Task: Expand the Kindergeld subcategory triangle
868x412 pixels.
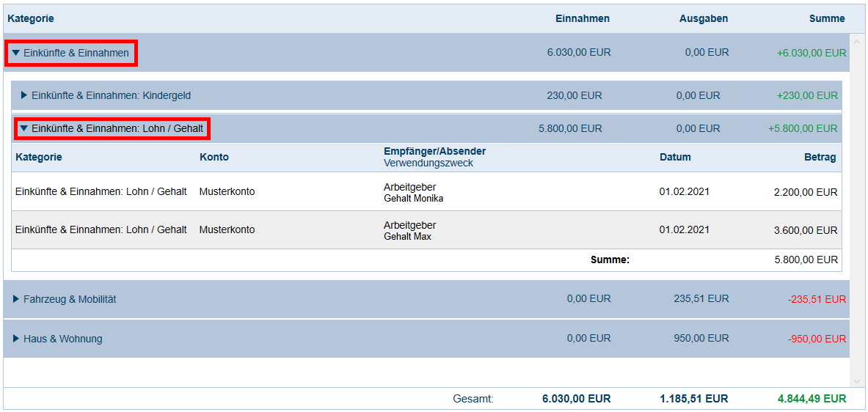Action: click(x=24, y=95)
